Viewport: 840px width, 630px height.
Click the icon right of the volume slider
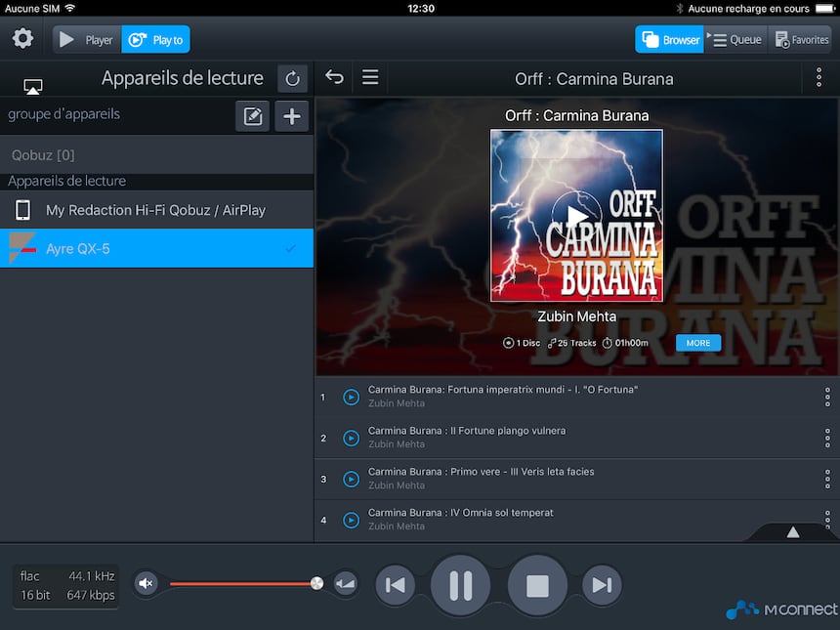point(346,583)
